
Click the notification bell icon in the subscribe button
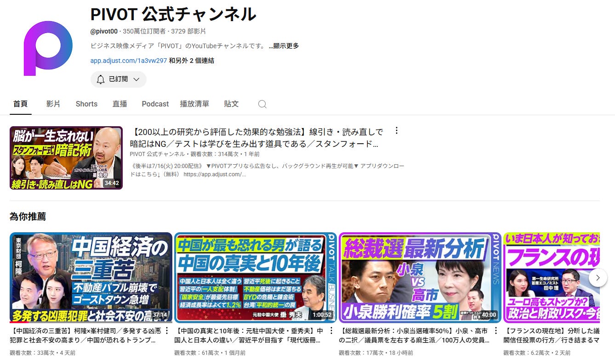(101, 79)
